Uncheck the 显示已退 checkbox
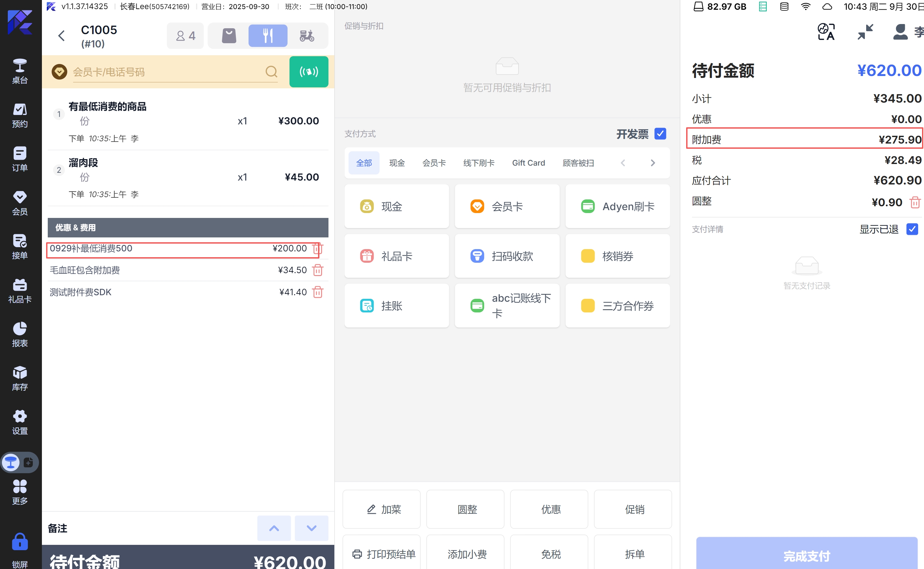 pos(912,229)
